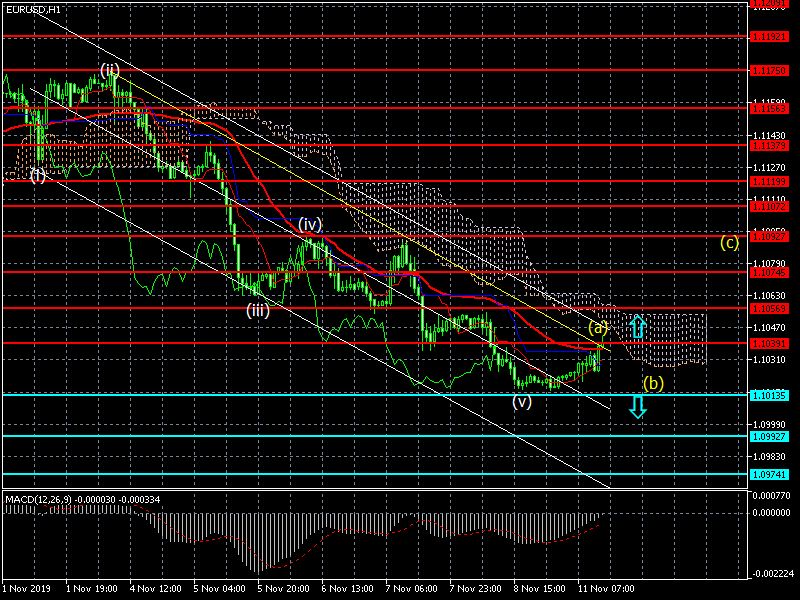Click the 1.10470 price scale value
Screen dimensions: 800x600
(769, 328)
